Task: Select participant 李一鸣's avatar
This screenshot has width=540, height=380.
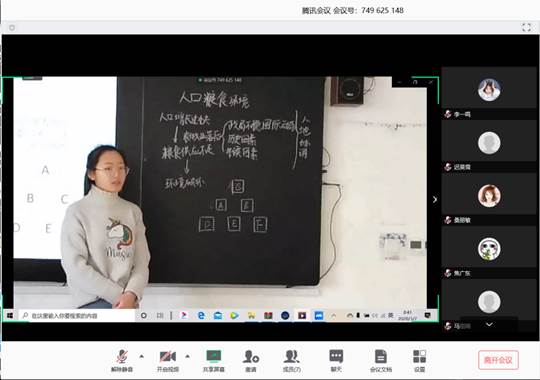Action: (489, 90)
